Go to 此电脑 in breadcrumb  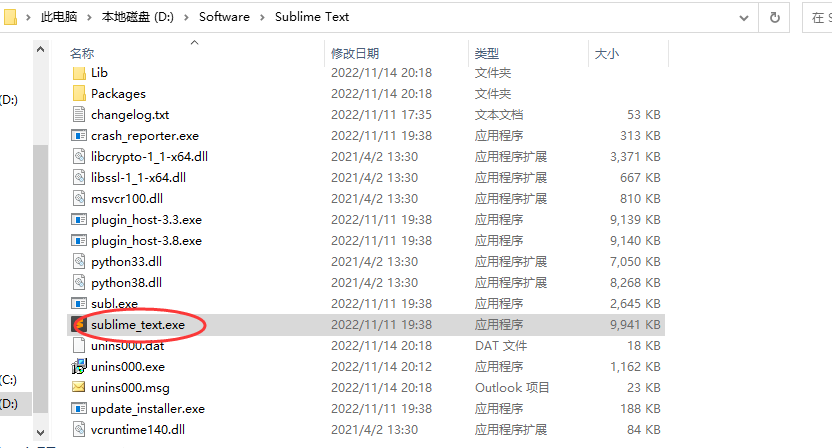click(59, 17)
